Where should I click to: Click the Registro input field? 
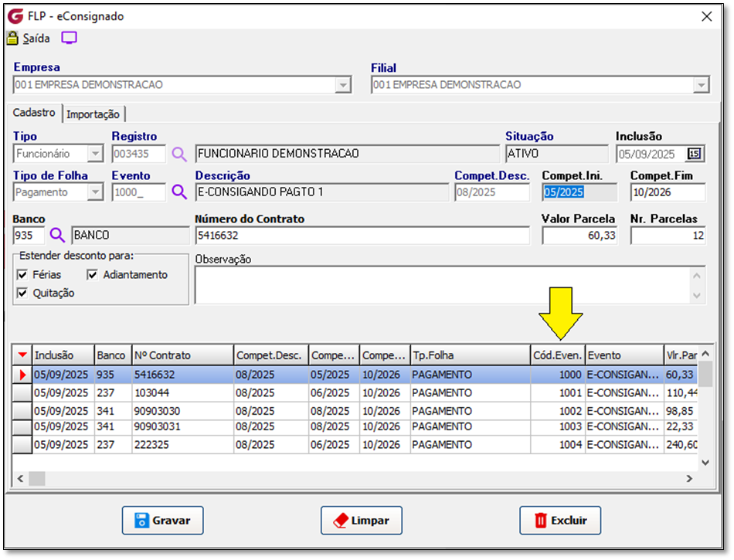coord(139,154)
